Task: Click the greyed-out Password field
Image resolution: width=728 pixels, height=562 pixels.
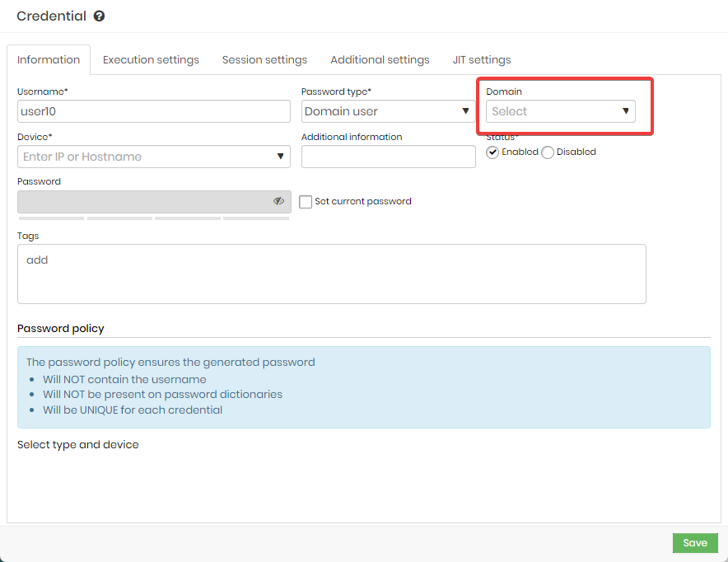Action: click(x=154, y=202)
